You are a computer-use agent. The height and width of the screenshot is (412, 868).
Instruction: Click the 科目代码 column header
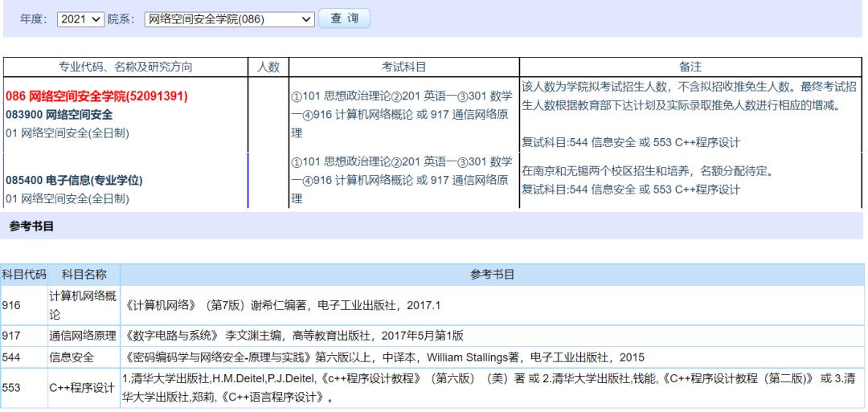[24, 275]
